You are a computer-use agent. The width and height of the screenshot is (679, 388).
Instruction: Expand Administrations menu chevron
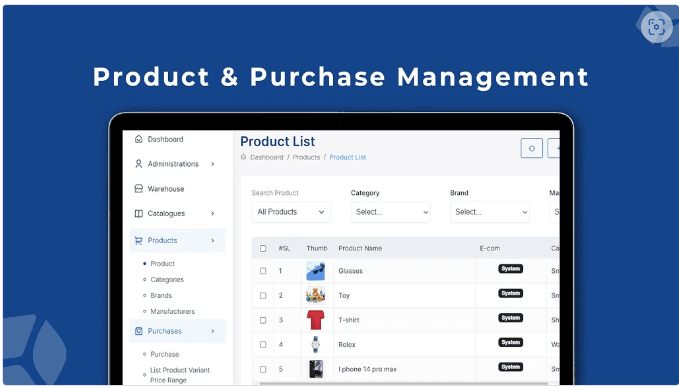tap(213, 164)
